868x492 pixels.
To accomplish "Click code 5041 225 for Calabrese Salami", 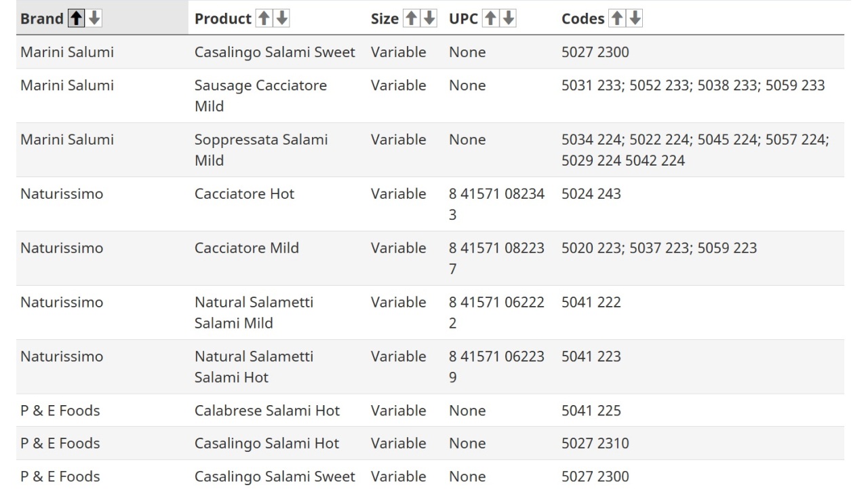I will click(x=591, y=411).
